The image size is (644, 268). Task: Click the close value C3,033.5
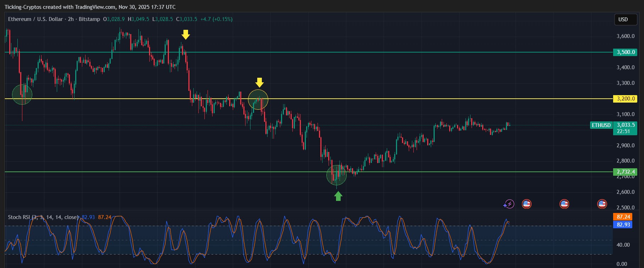(187, 19)
